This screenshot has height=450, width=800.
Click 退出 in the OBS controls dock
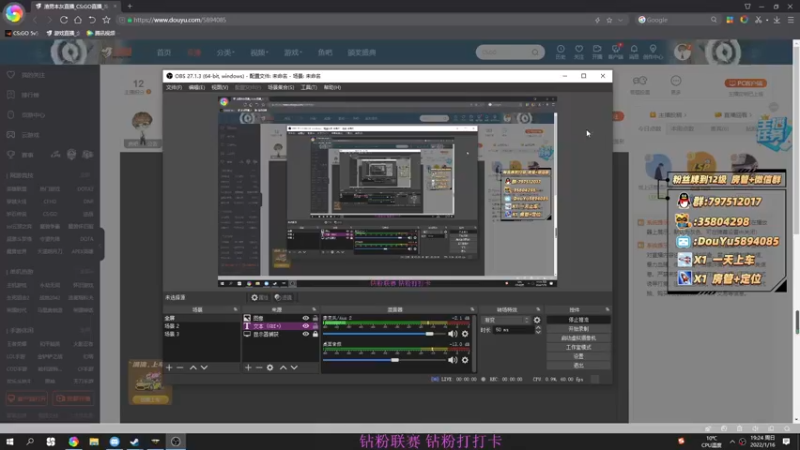click(x=578, y=365)
